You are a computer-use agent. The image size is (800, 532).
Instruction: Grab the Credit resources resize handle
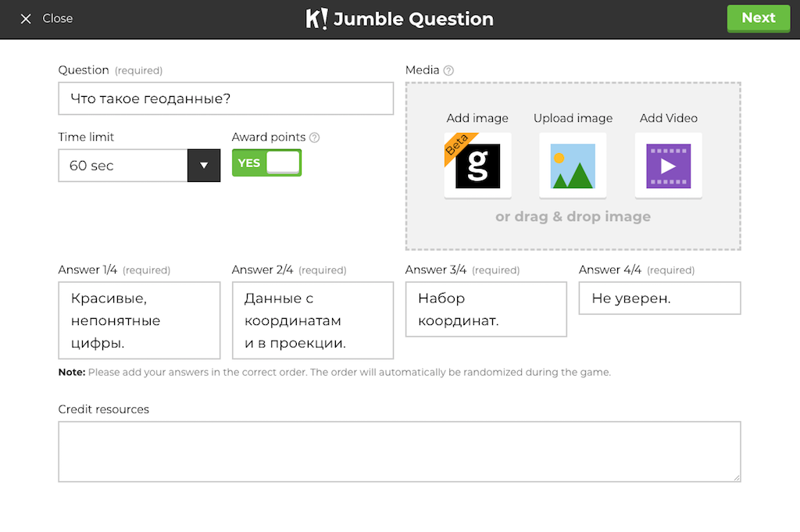click(736, 477)
